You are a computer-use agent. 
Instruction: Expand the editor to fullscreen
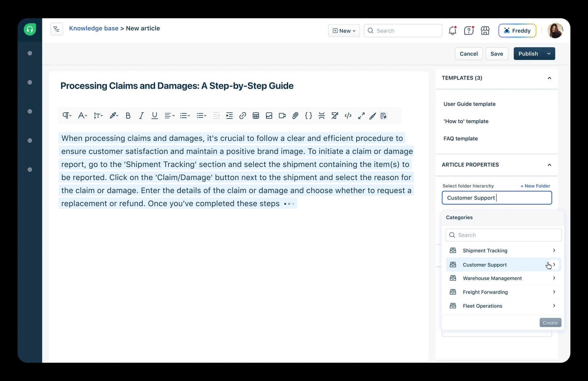click(361, 115)
